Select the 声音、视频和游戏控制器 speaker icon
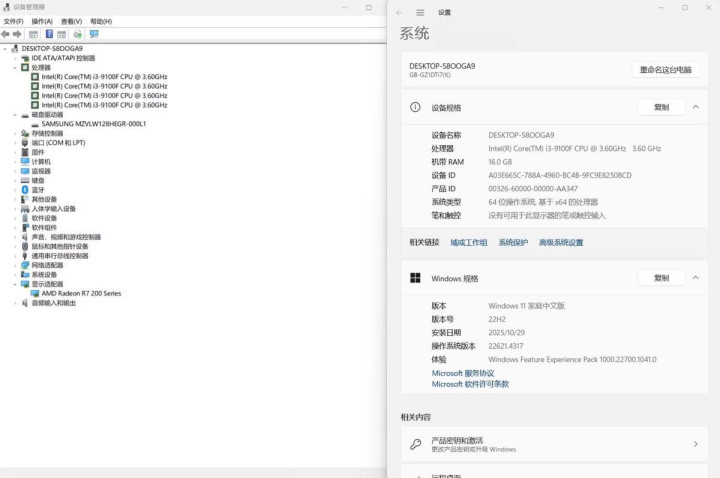The width and height of the screenshot is (720, 478). (25, 237)
